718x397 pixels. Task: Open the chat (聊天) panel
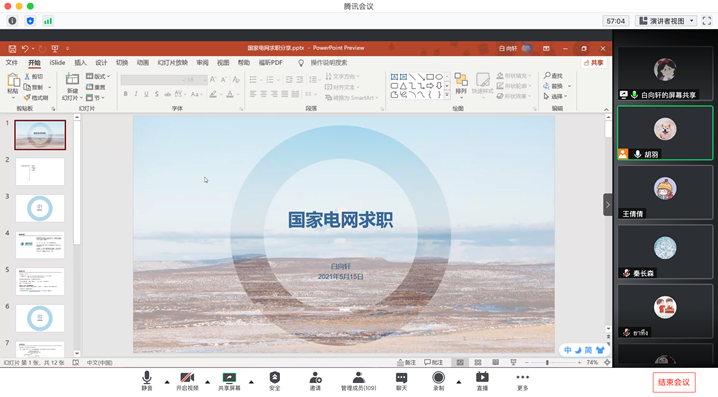(x=401, y=378)
